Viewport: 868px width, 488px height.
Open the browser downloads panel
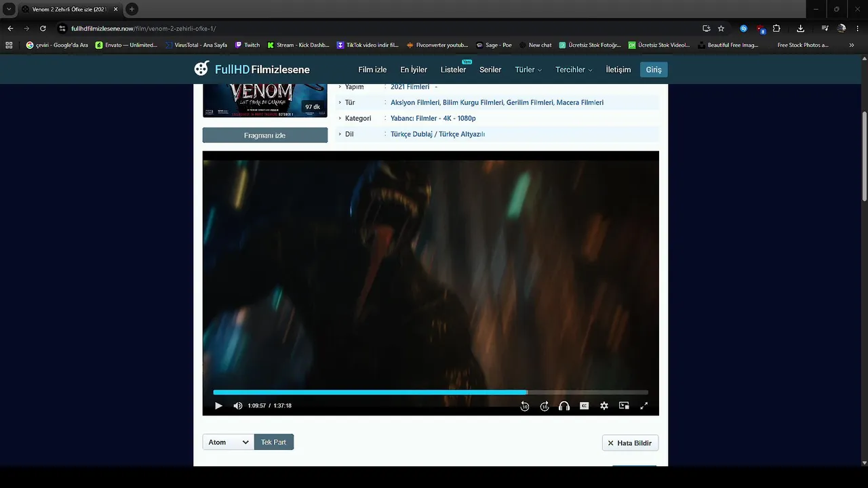pyautogui.click(x=800, y=28)
